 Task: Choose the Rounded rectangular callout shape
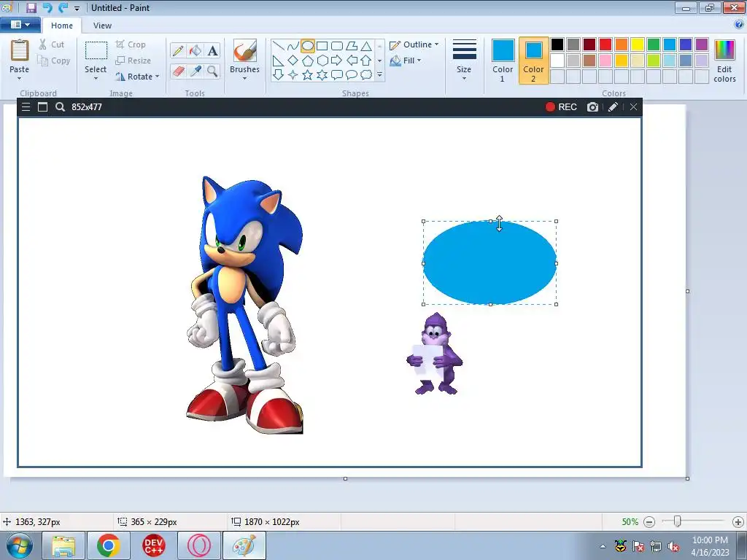(337, 75)
